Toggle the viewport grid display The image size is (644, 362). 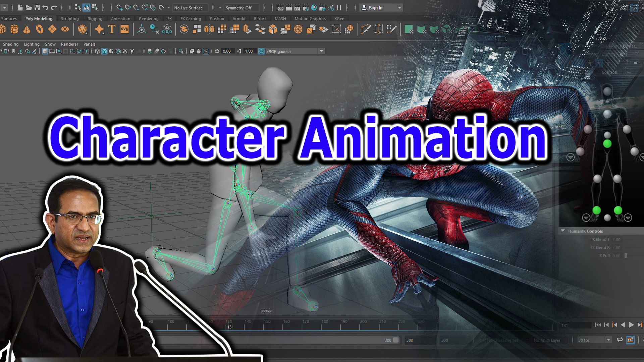click(x=45, y=51)
